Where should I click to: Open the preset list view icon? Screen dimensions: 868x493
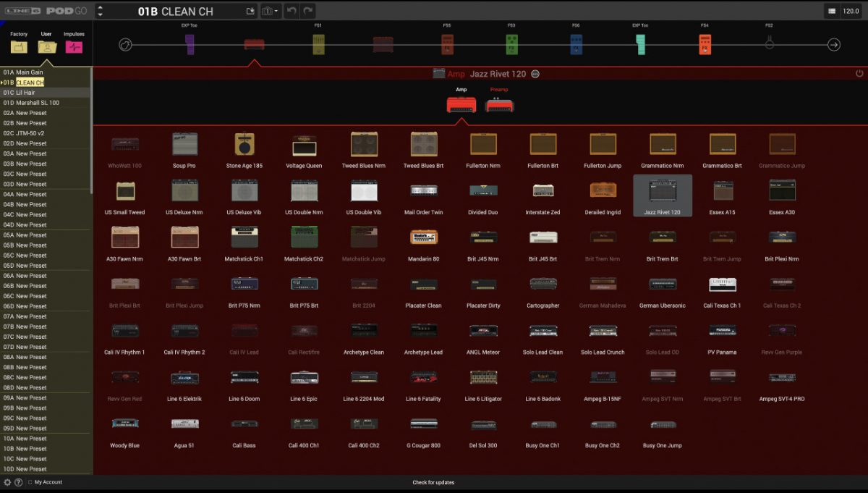point(832,11)
